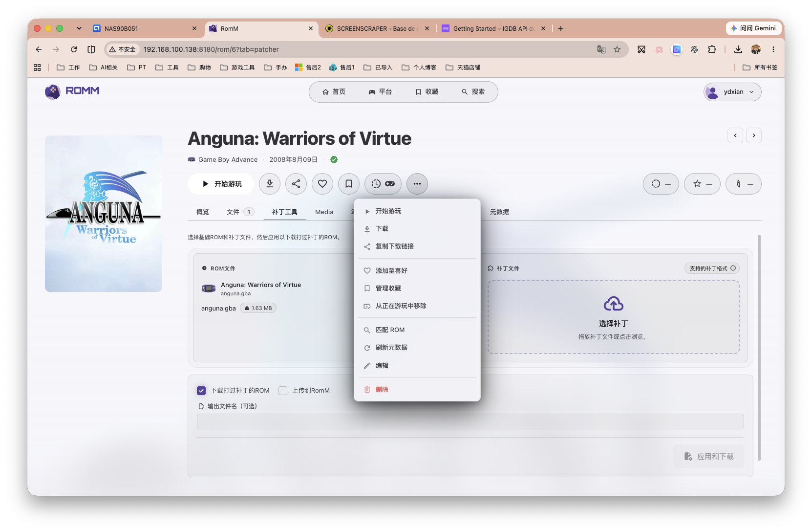Click the three-dot more actions button
Image resolution: width=812 pixels, height=532 pixels.
(x=417, y=184)
